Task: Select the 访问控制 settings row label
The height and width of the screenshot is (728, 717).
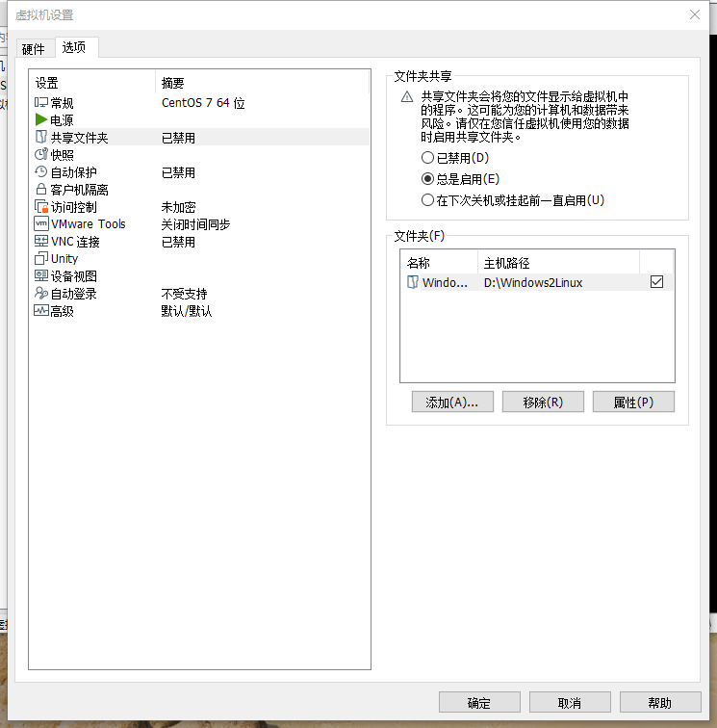Action: (74, 207)
